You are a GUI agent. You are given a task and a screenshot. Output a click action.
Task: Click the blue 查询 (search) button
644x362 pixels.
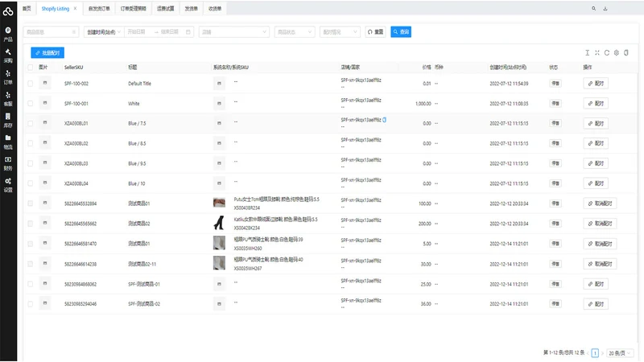pos(401,32)
